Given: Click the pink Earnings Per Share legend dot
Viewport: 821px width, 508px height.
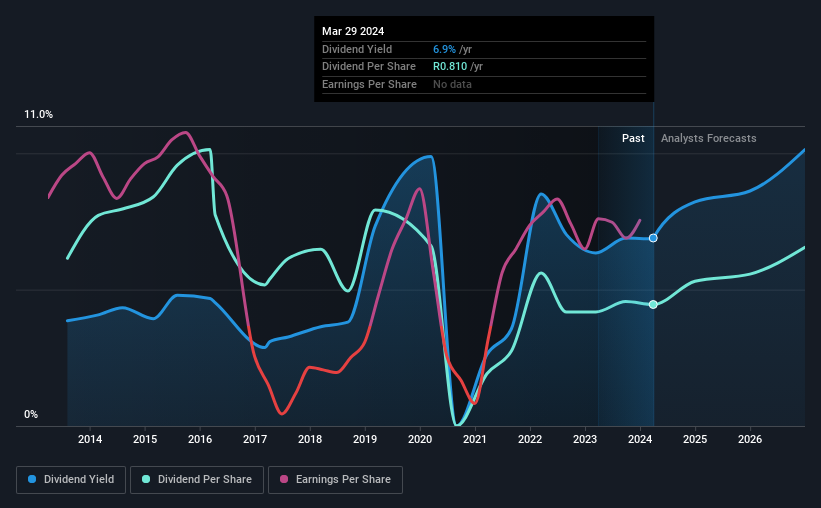Looking at the screenshot, I should tap(284, 479).
